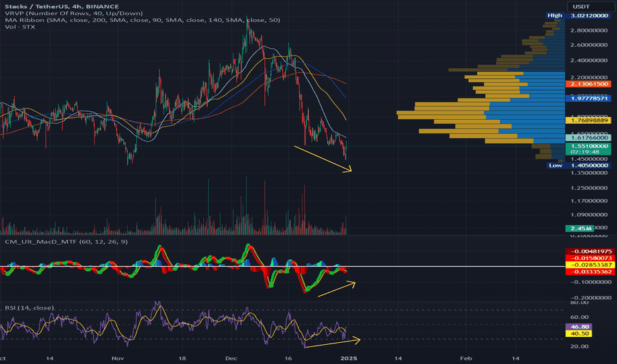617x364 pixels.
Task: Click the 1.61766000 price tag
Action: coord(588,138)
